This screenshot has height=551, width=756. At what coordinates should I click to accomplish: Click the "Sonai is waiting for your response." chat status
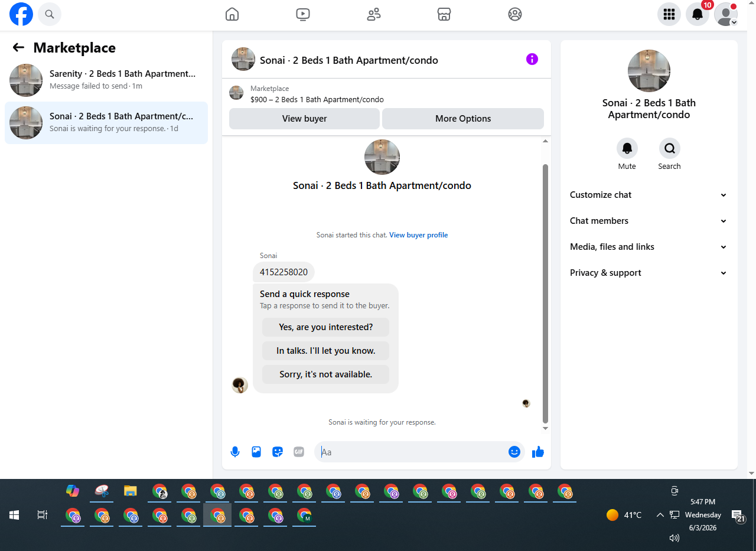382,422
